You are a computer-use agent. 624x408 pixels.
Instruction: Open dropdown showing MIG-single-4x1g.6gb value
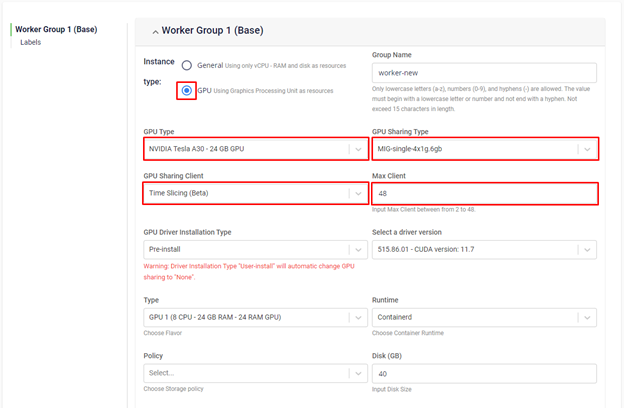pyautogui.click(x=472, y=149)
